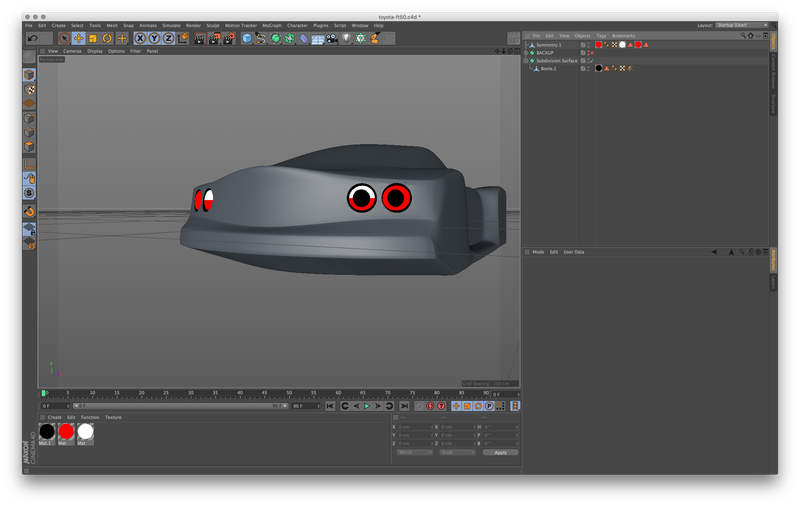Open the Render menu
The image size is (800, 506).
[193, 26]
